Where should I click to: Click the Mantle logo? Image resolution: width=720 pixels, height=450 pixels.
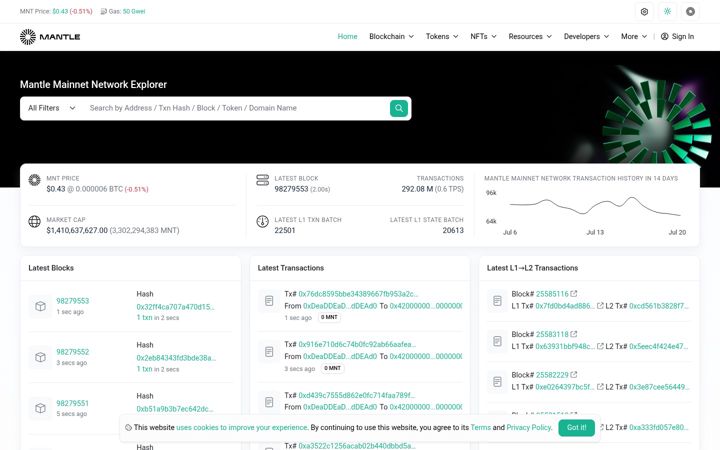(x=50, y=37)
